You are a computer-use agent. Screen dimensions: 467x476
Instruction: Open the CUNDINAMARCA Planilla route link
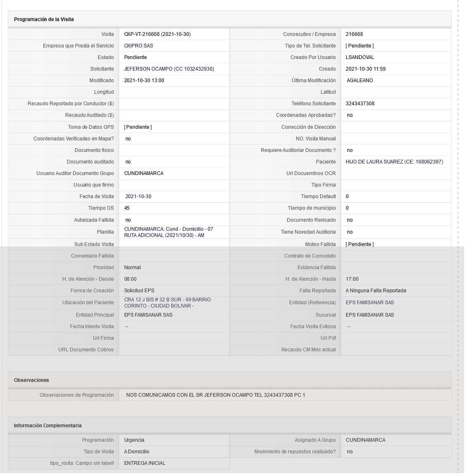tap(168, 232)
